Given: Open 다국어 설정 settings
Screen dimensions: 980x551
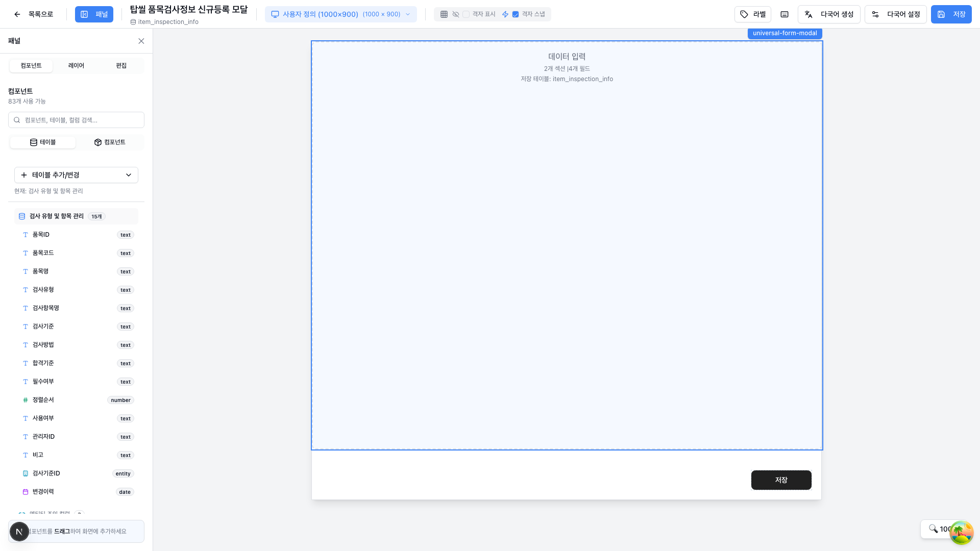Looking at the screenshot, I should 895,14.
